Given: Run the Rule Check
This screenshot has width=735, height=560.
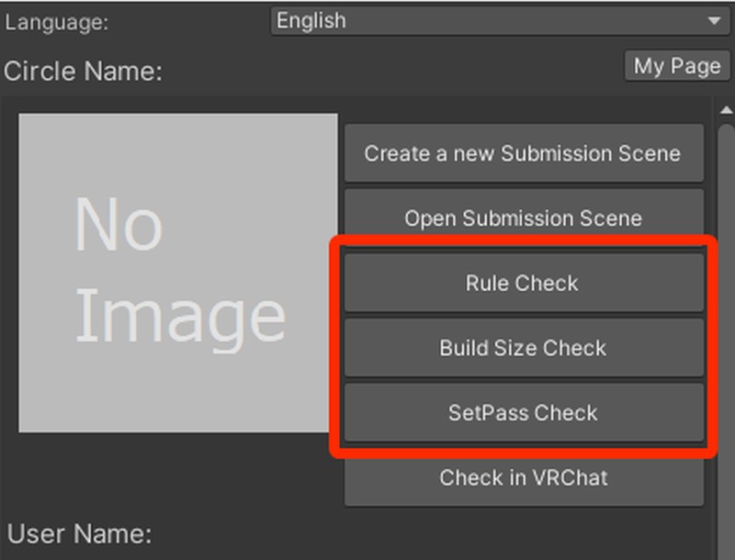Looking at the screenshot, I should [x=523, y=284].
